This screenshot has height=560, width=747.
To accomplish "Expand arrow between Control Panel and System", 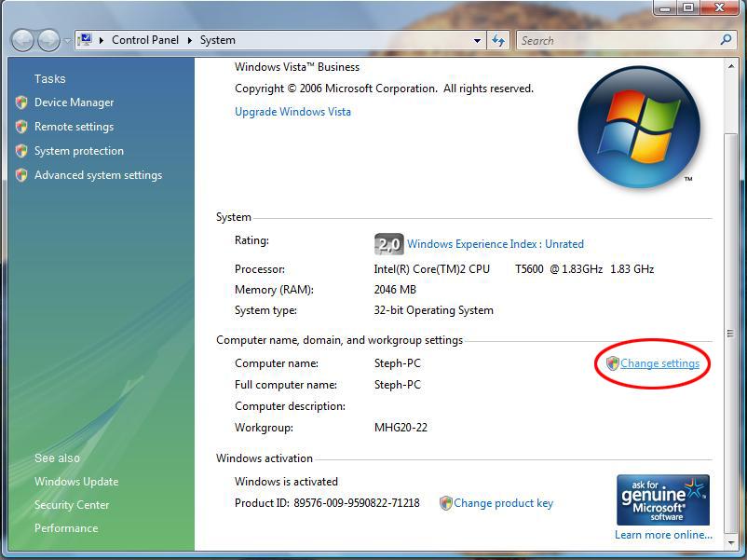I will 190,40.
